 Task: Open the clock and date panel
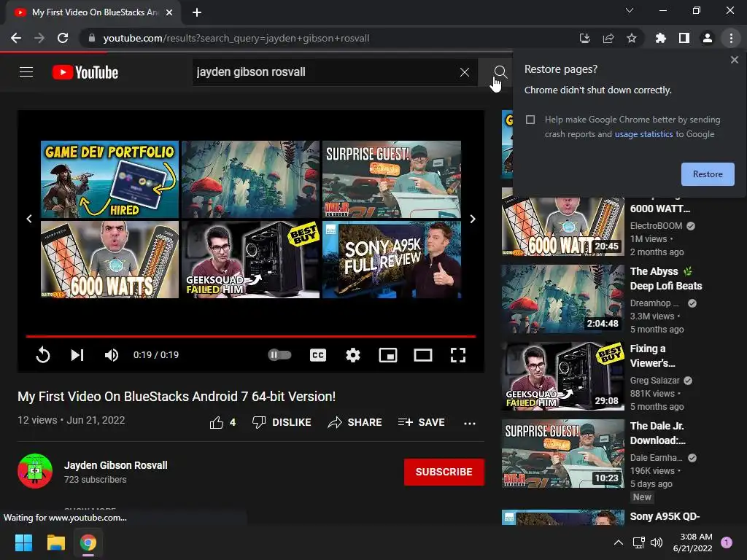click(693, 542)
